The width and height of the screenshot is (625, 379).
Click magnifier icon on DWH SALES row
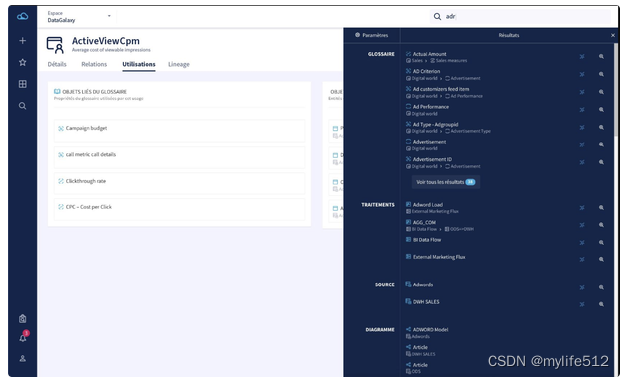[x=601, y=304]
